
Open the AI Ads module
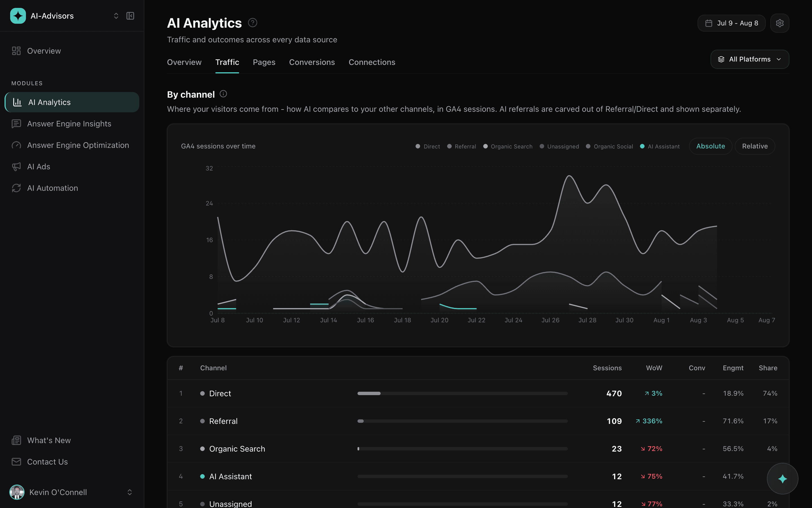72,167
